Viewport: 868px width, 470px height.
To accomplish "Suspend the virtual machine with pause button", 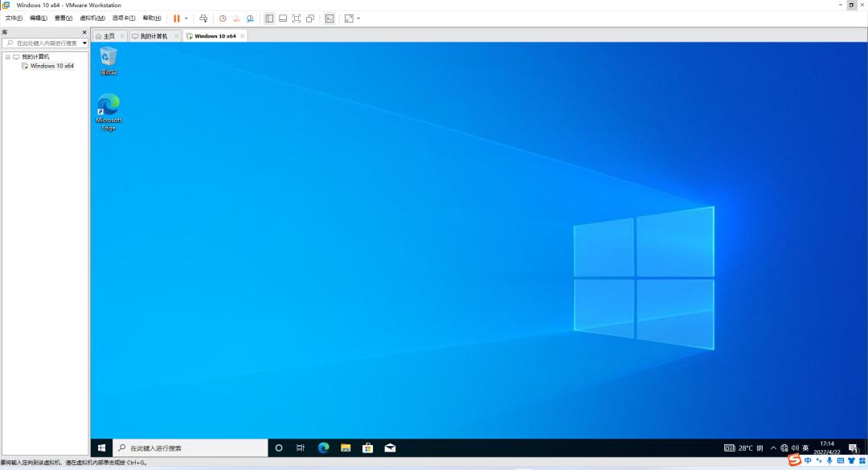I will coord(176,18).
